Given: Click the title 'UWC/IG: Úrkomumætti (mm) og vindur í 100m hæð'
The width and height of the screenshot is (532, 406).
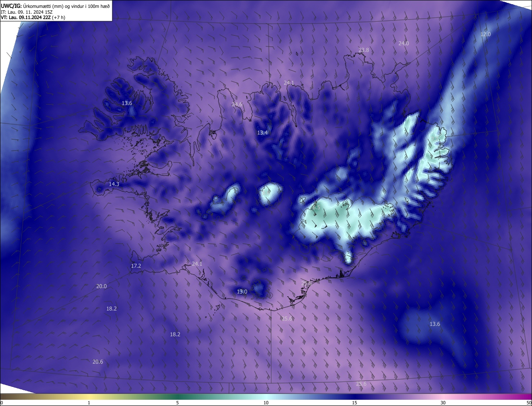Looking at the screenshot, I should pos(55,6).
